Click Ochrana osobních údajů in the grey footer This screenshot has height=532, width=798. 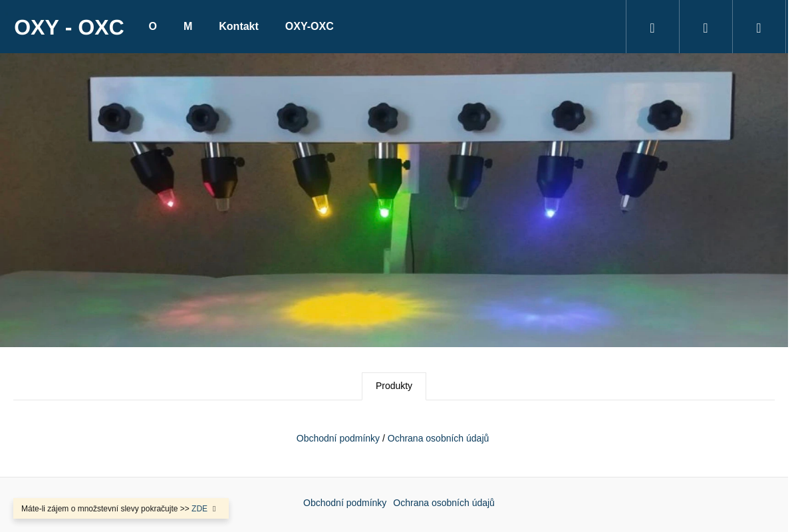[444, 503]
